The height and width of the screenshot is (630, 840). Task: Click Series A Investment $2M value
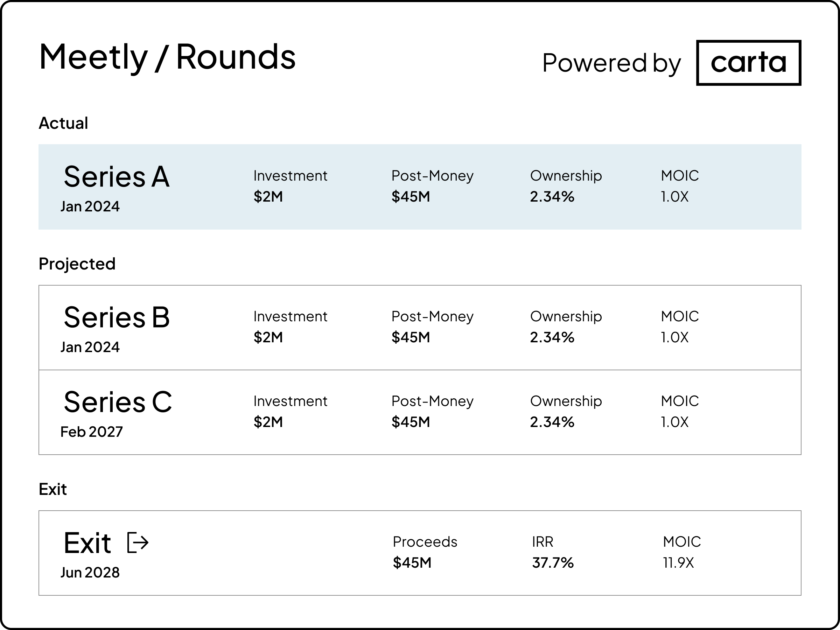[268, 196]
